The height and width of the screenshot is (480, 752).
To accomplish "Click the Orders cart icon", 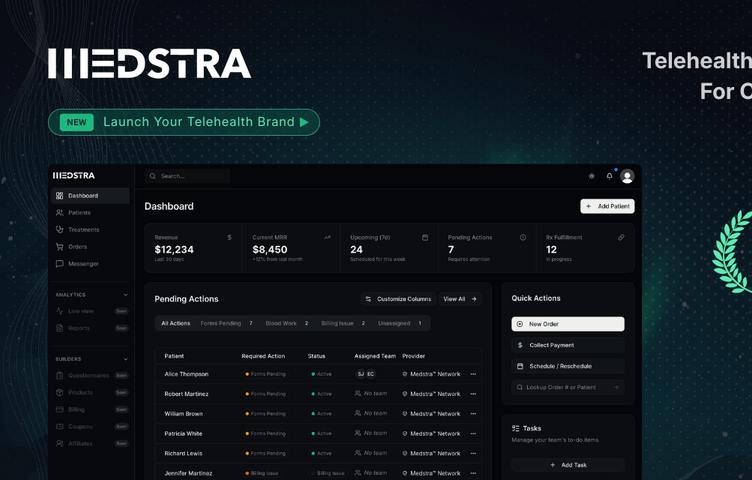I will tap(60, 247).
